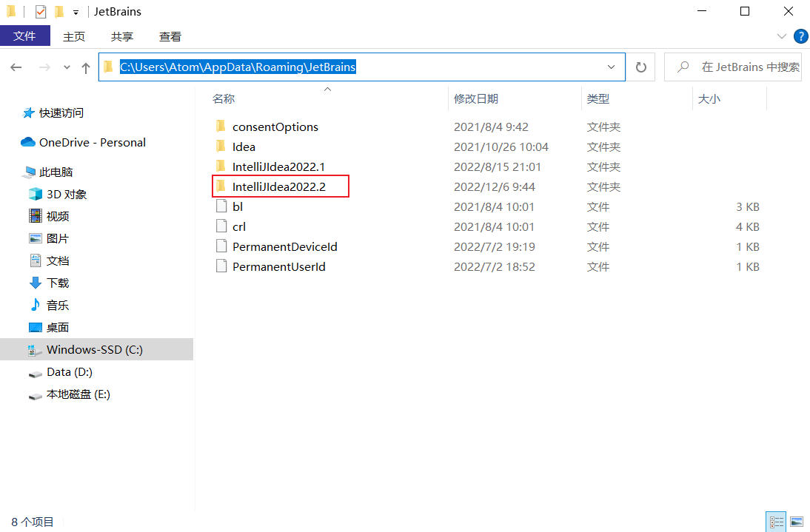Click the PermanentDeviceId file icon
Viewport: 810px width, 532px height.
[221, 246]
